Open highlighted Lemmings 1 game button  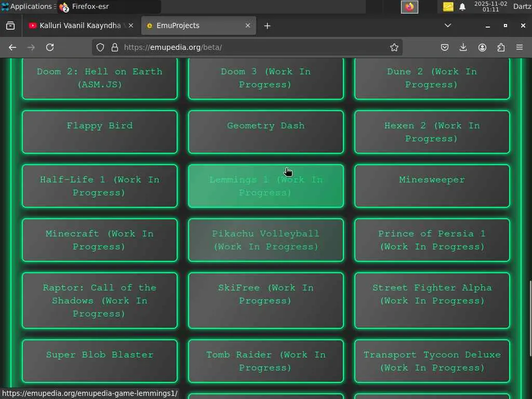point(265,186)
